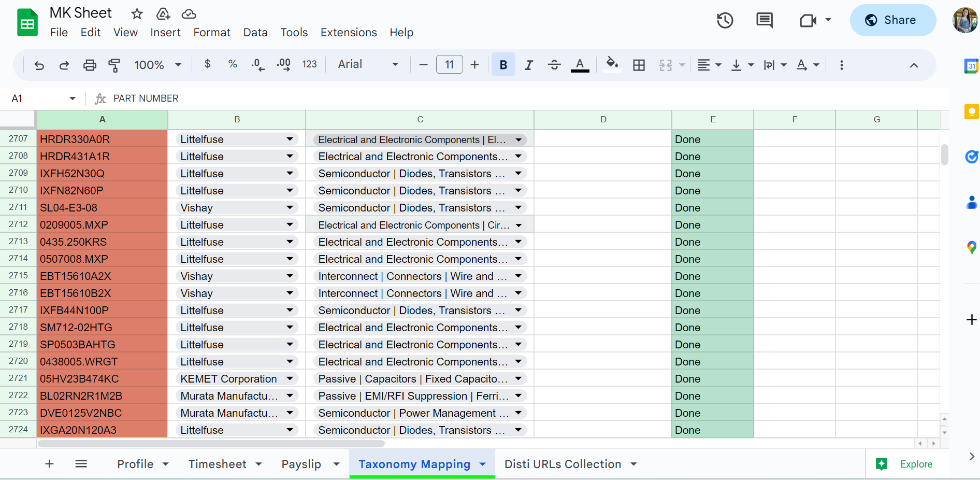Open the Data menu
Image resolution: width=980 pixels, height=480 pixels.
click(255, 33)
